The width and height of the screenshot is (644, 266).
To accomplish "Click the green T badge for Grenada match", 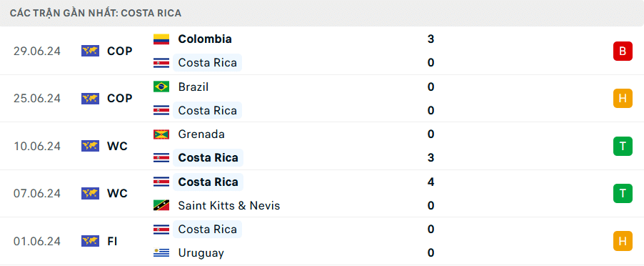I will [x=623, y=146].
